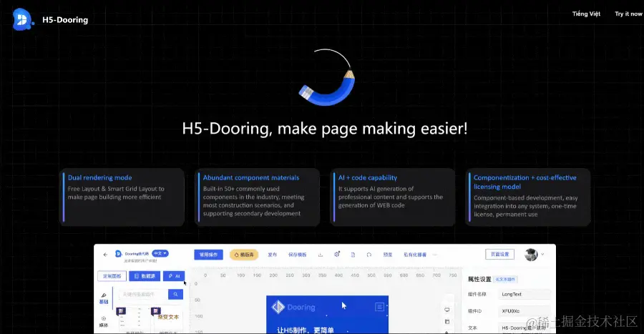Click the blue AI button

[x=174, y=276]
